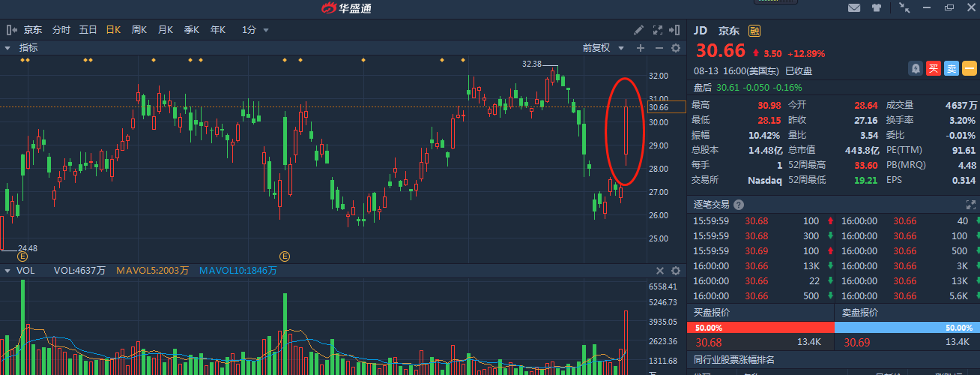Viewport: 980px width, 375px height.
Task: Zoom out the chart with minus
Action: pos(659,48)
